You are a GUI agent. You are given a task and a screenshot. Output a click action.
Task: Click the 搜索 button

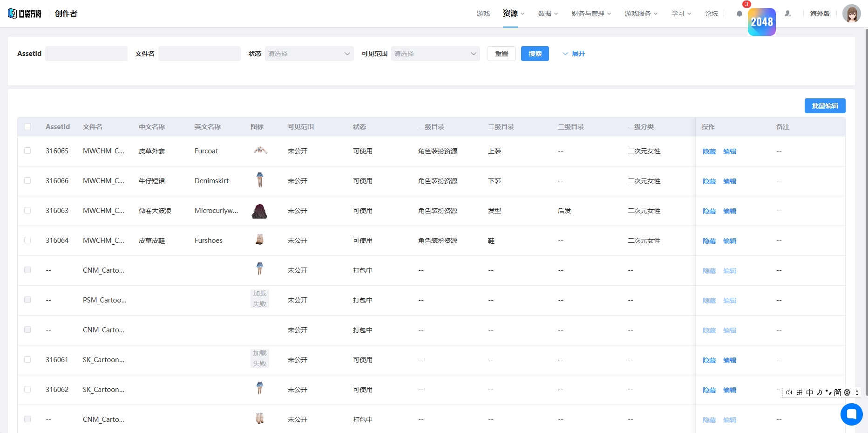click(x=535, y=54)
